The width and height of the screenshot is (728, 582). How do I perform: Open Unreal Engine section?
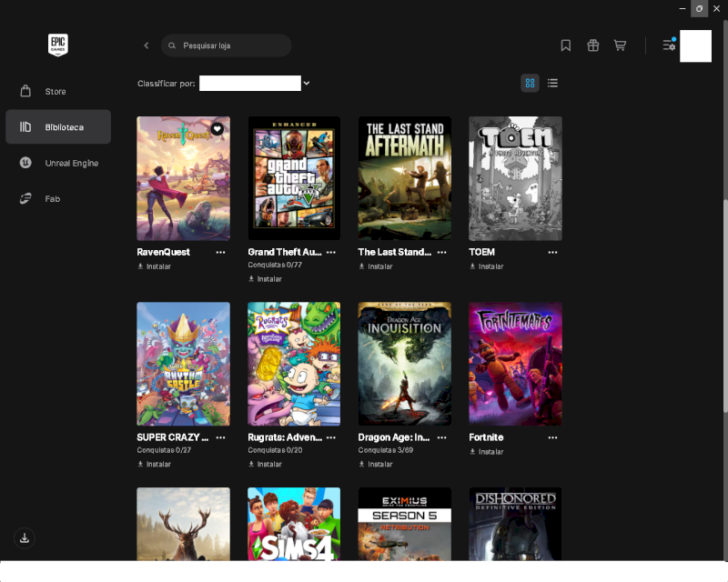pyautogui.click(x=58, y=163)
